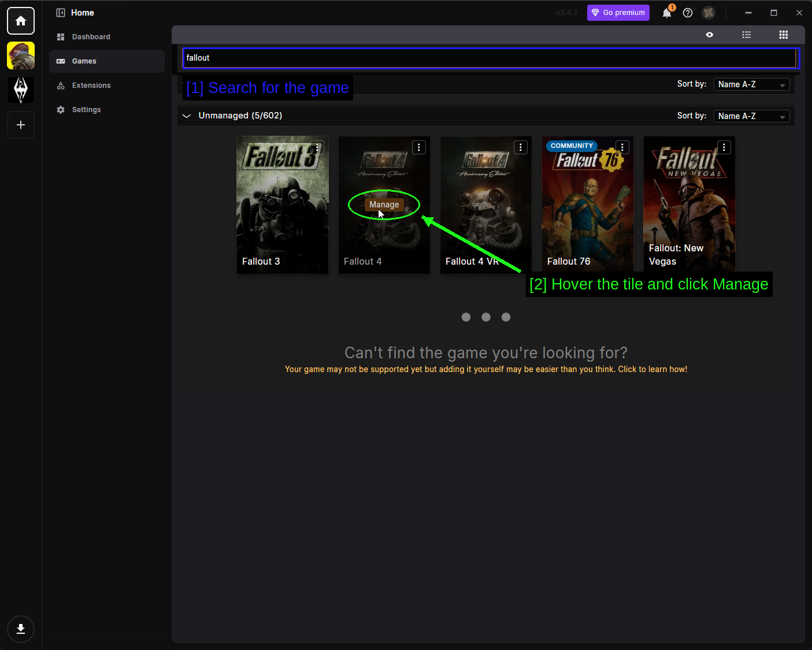The width and height of the screenshot is (812, 650).
Task: Click Go premium button
Action: 618,13
